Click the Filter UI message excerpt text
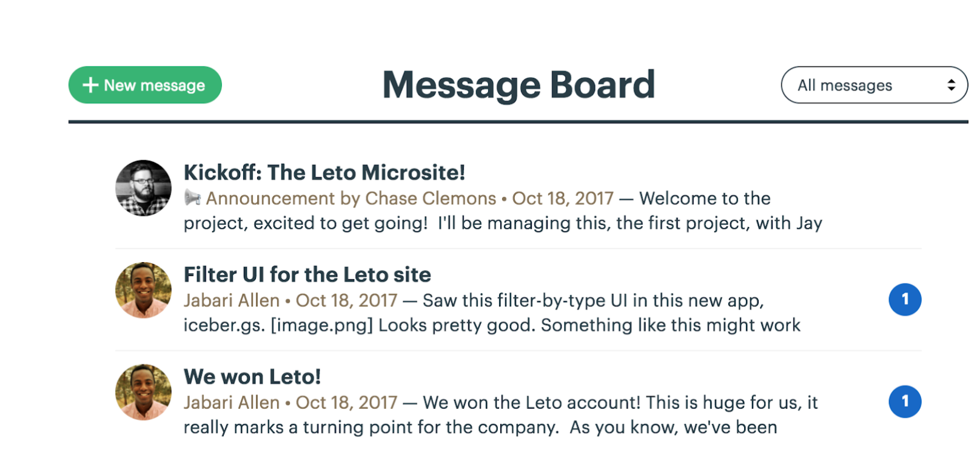This screenshot has width=980, height=455. tap(492, 313)
